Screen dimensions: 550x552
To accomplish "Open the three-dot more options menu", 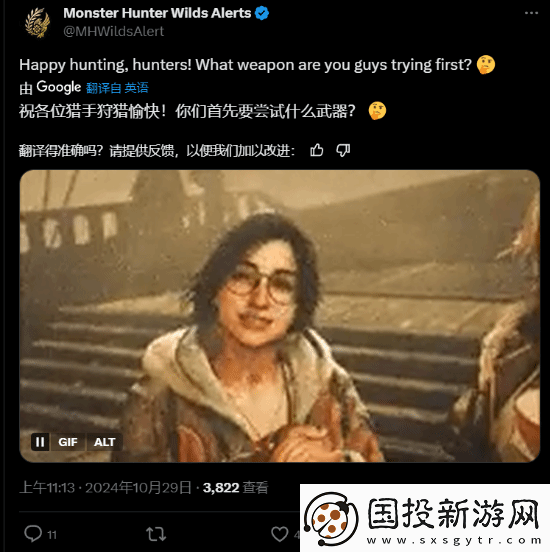I will (x=531, y=13).
